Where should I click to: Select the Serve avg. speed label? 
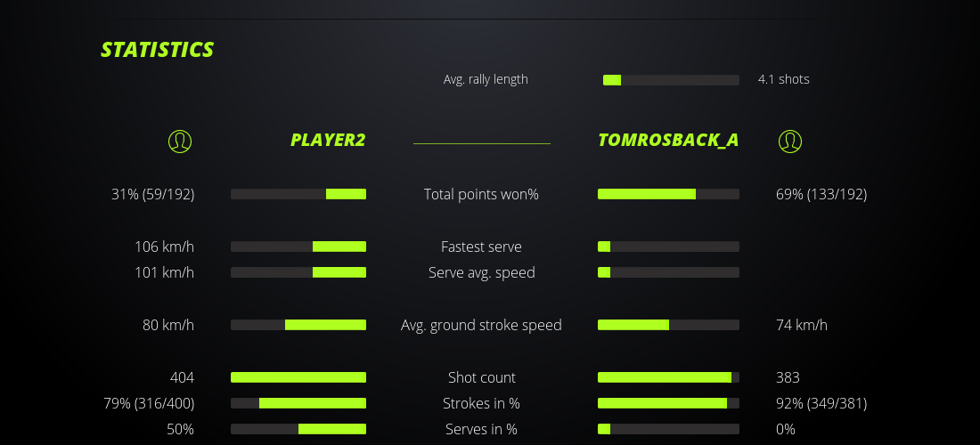pos(481,272)
